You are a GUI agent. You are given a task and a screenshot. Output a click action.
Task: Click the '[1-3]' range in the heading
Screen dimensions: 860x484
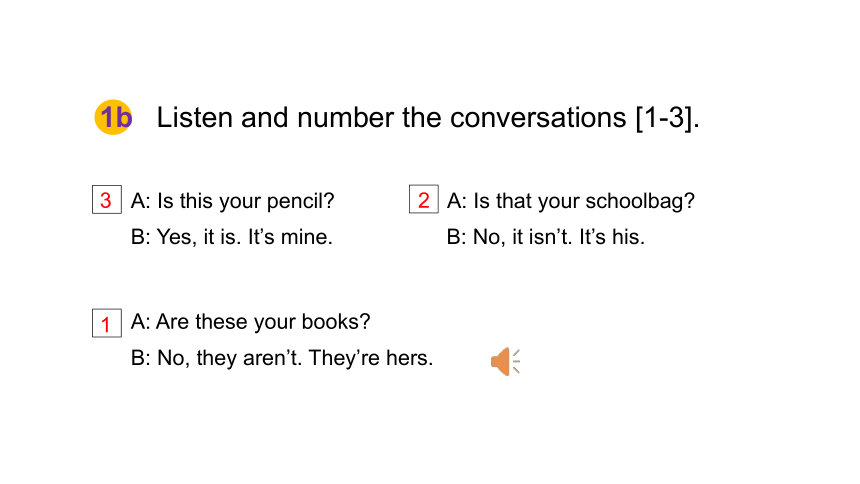[x=664, y=118]
